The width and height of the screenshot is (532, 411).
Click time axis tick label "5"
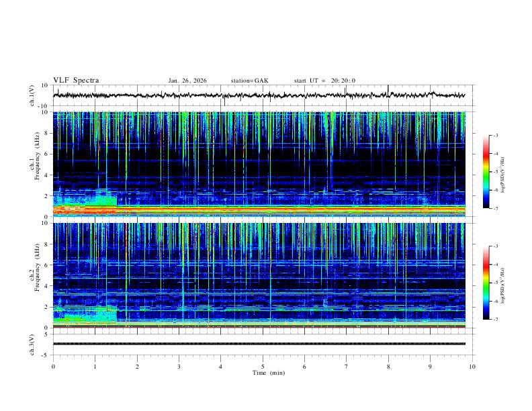pos(263,367)
